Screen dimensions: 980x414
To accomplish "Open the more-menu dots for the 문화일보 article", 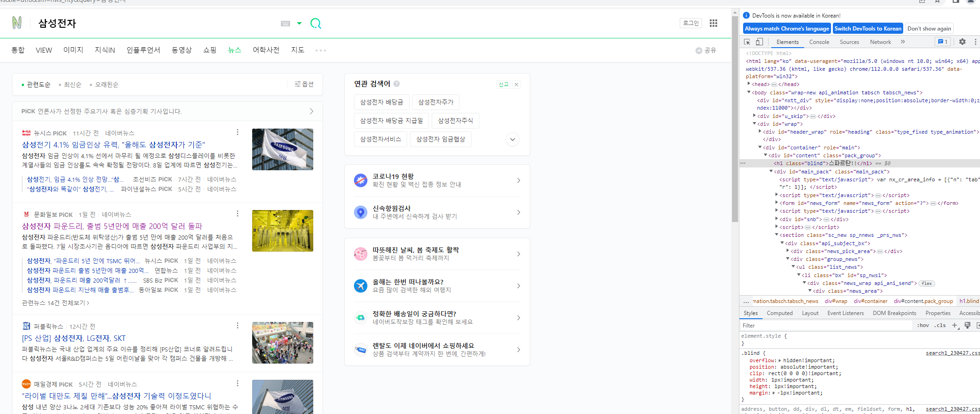I will (x=238, y=214).
